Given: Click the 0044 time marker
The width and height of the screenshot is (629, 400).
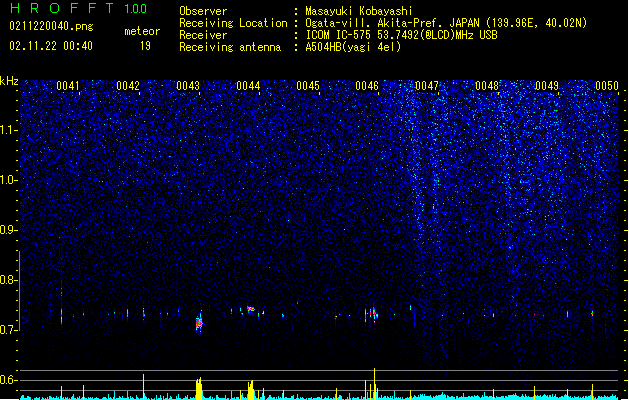Looking at the screenshot, I should click(x=248, y=86).
